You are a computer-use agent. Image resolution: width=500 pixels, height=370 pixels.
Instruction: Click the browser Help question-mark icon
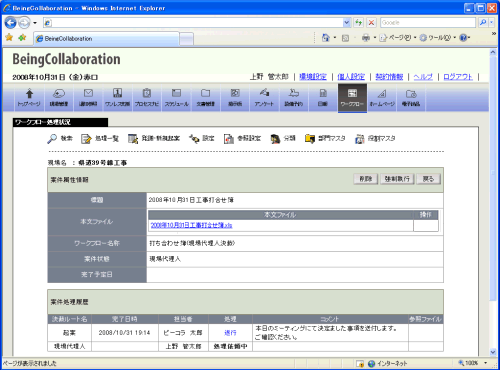(x=463, y=38)
